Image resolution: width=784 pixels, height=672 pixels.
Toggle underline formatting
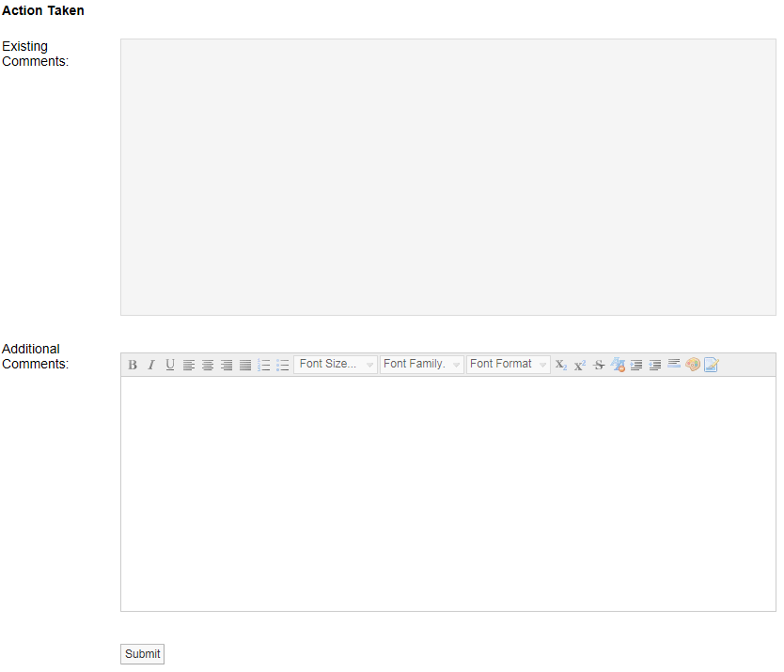(170, 365)
